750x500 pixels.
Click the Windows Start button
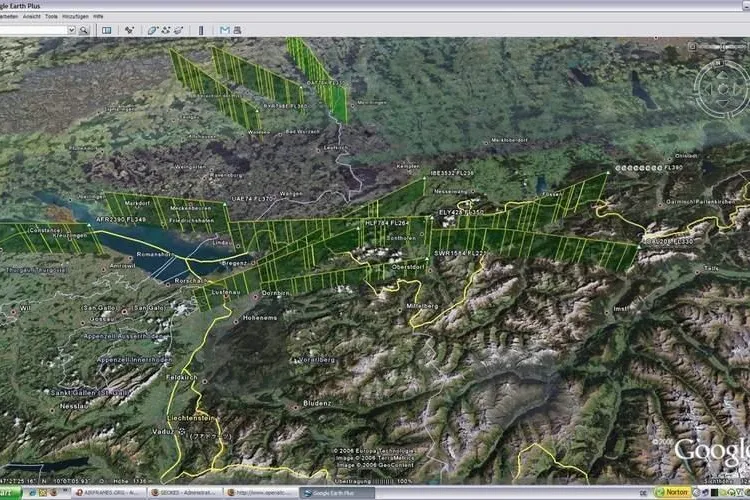(11, 493)
